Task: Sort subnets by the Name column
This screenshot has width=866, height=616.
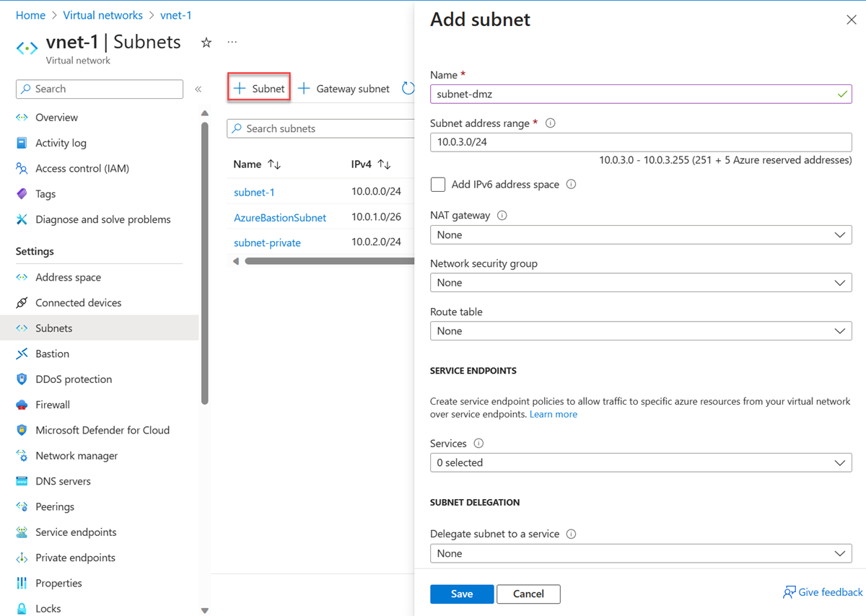Action: 274,164
